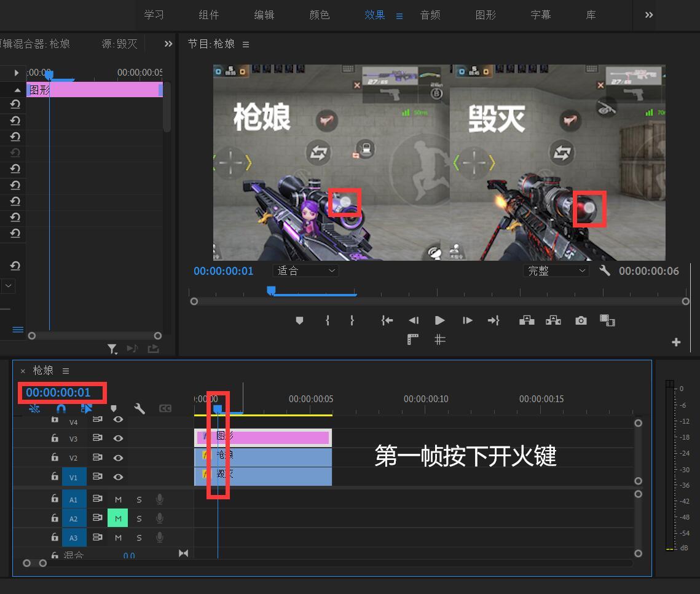This screenshot has height=594, width=700.
Task: Click the effect controls mini-timeline playhead
Action: pos(49,74)
